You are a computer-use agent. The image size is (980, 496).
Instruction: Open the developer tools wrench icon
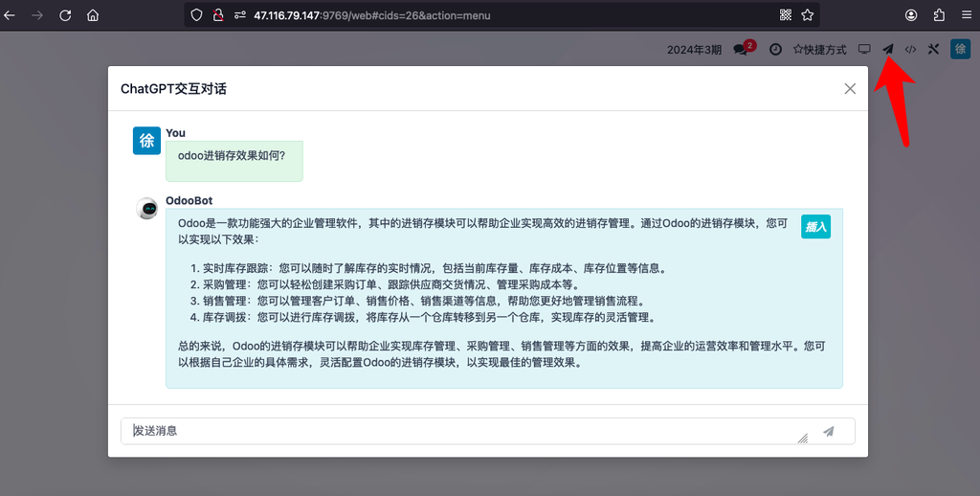click(933, 49)
